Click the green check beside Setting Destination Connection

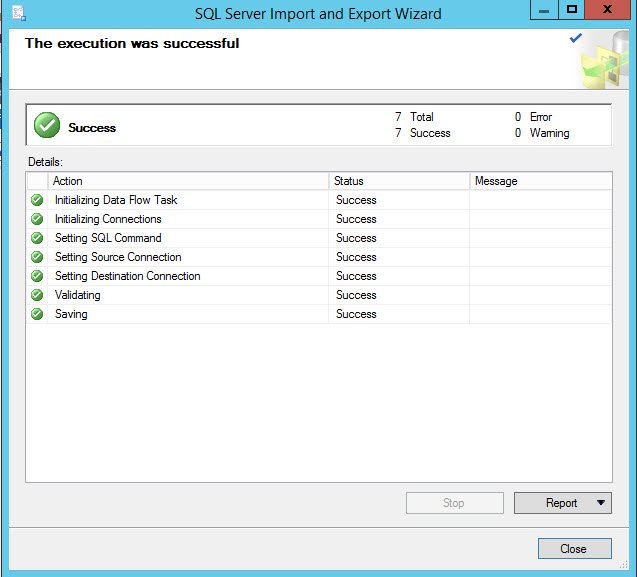37,276
